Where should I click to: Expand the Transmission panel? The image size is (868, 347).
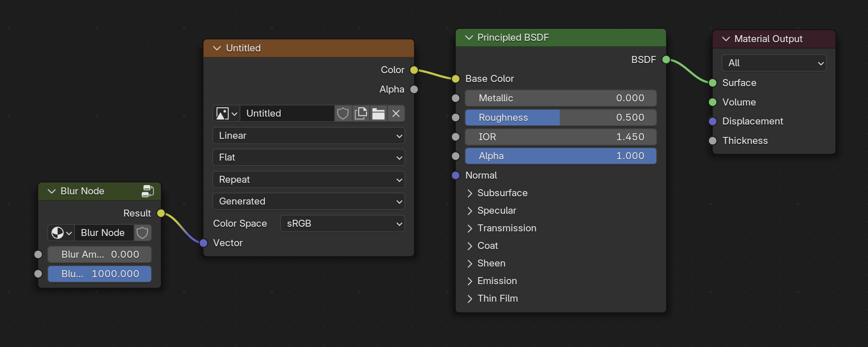pos(470,228)
